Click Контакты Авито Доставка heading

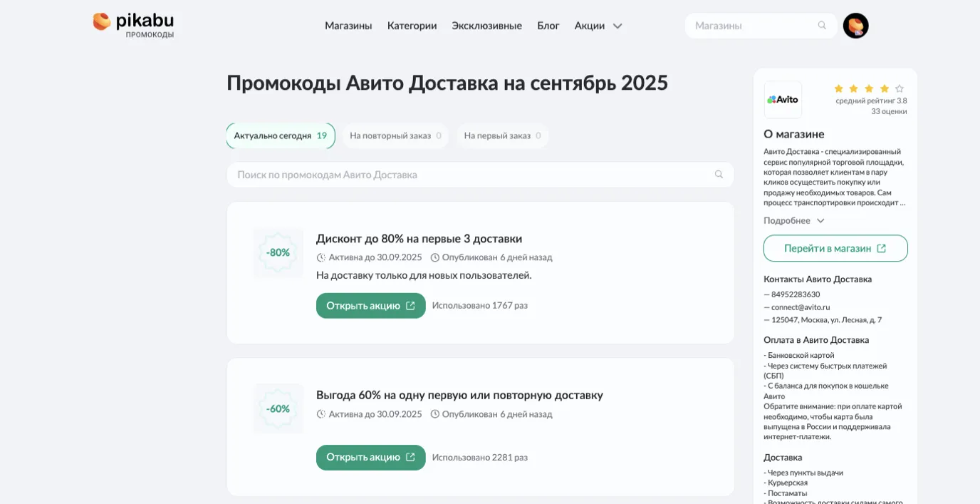818,279
